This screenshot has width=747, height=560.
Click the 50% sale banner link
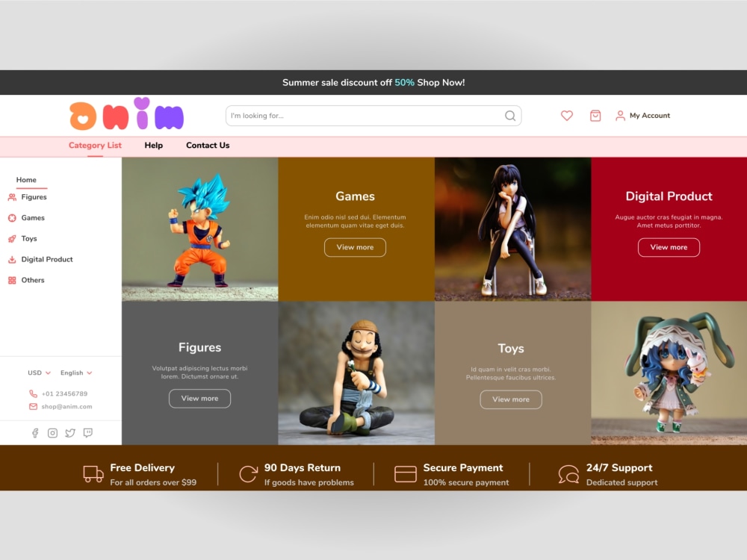click(404, 82)
